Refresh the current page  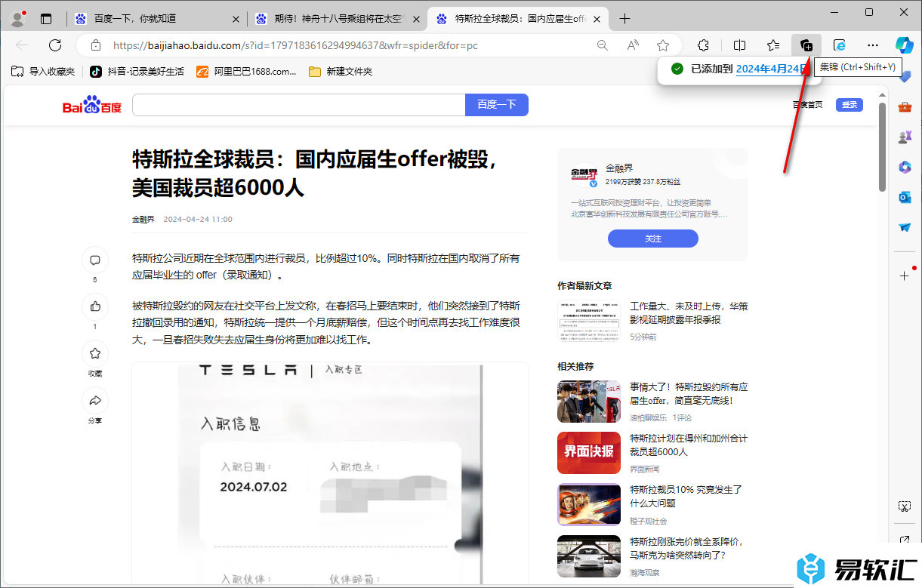tap(55, 45)
